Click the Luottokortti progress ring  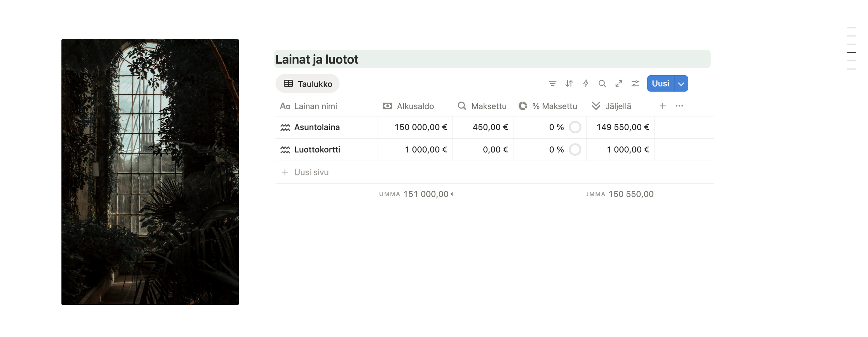click(x=575, y=150)
